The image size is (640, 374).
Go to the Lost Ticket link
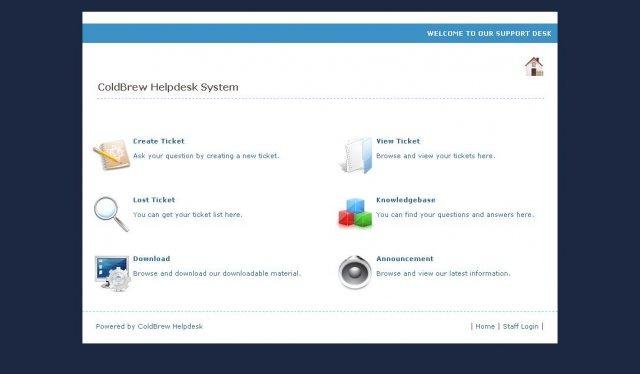coord(154,200)
